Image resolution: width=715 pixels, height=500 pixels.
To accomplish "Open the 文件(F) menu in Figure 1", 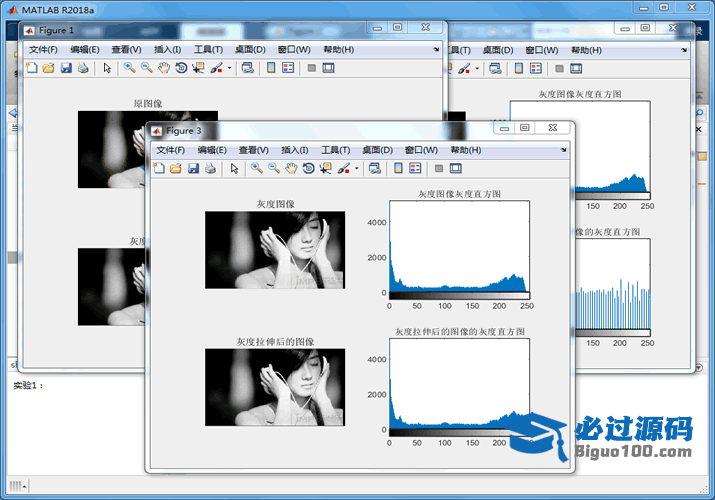I will point(43,49).
